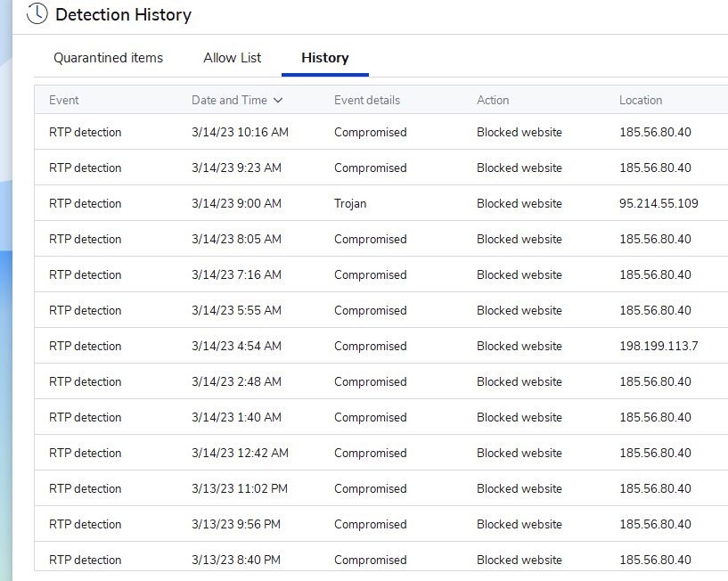This screenshot has height=581, width=728.
Task: Open the Allow List tab
Action: click(233, 58)
